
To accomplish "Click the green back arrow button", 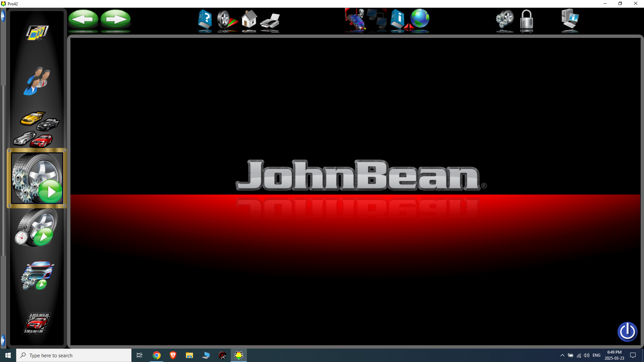I will click(x=83, y=19).
